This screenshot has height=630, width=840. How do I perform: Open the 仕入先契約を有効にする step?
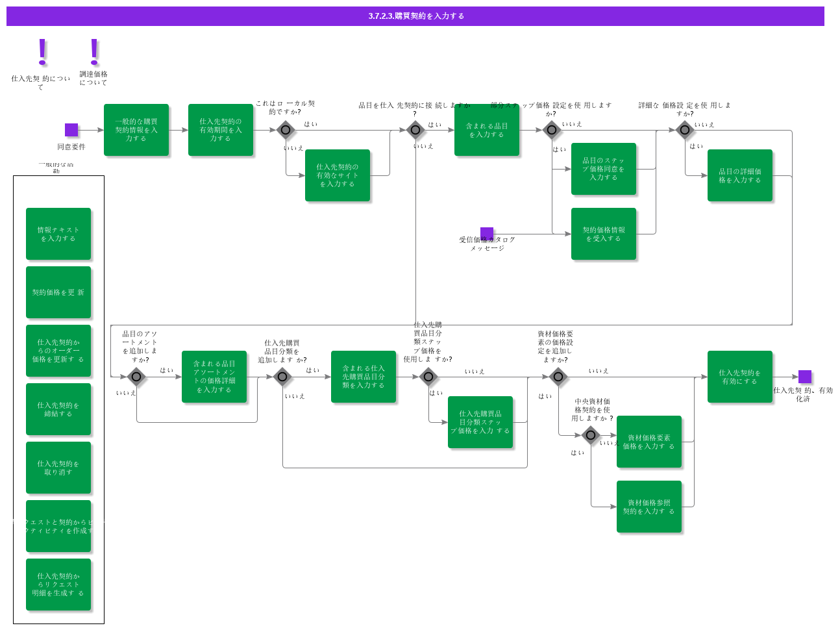740,377
